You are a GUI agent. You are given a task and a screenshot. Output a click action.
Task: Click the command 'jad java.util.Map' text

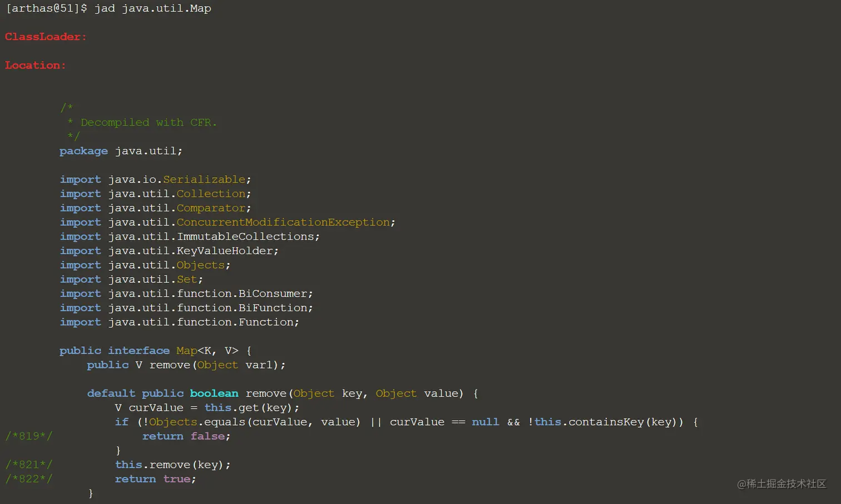(152, 8)
